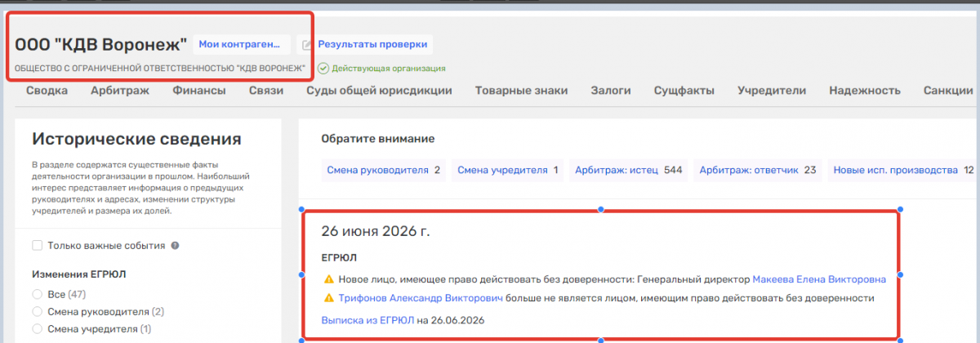Select Смена руководителя (2) radio option
Viewport: 980px width, 343px height.
tap(37, 311)
